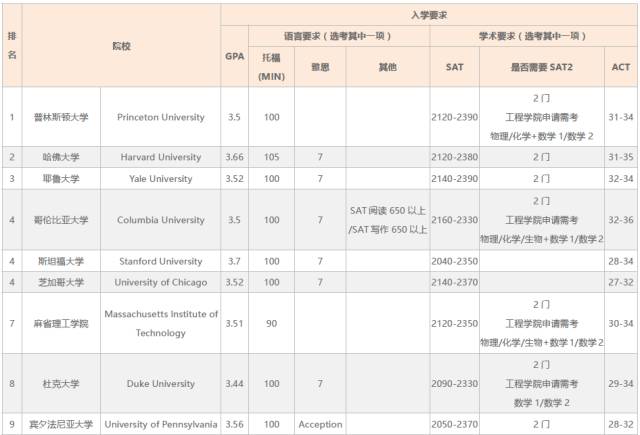The width and height of the screenshot is (640, 435).
Task: Click the ACT column header
Action: tap(620, 67)
